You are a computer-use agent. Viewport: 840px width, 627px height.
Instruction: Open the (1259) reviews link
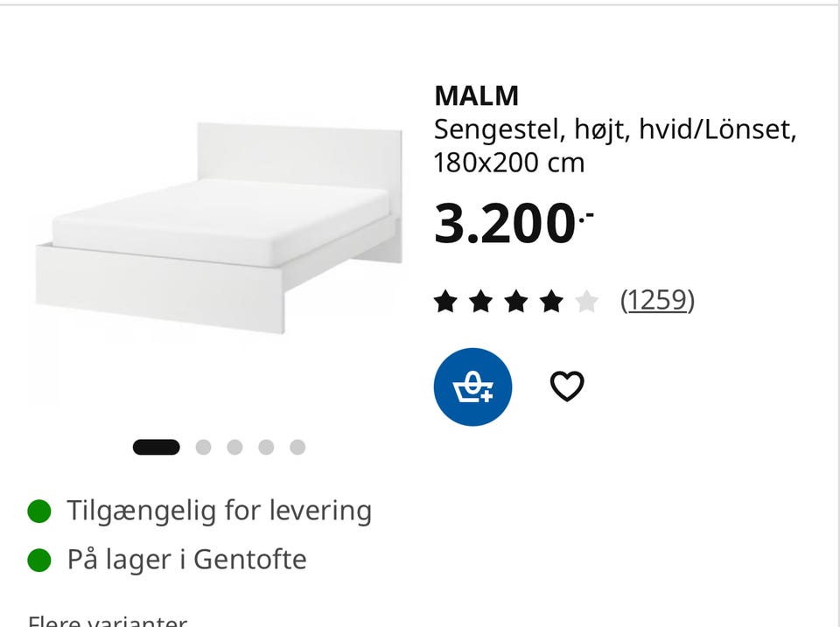click(x=658, y=299)
